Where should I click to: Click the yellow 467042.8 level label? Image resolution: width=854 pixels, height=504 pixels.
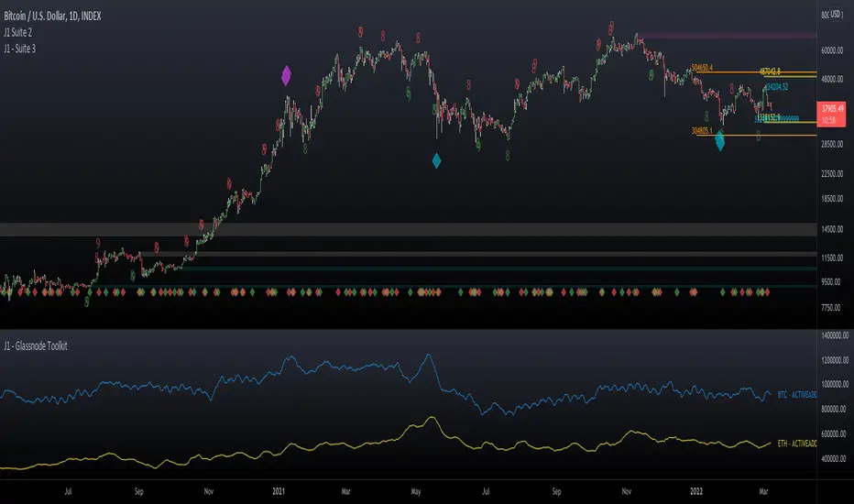(x=777, y=71)
